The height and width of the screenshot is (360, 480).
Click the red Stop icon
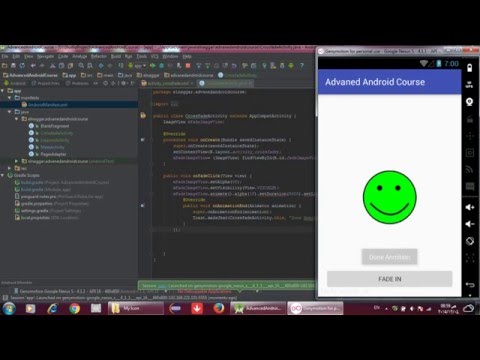(x=188, y=66)
